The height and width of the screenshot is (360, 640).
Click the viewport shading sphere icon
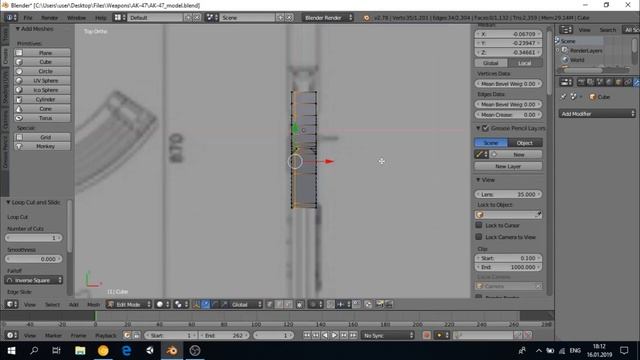(x=162, y=304)
